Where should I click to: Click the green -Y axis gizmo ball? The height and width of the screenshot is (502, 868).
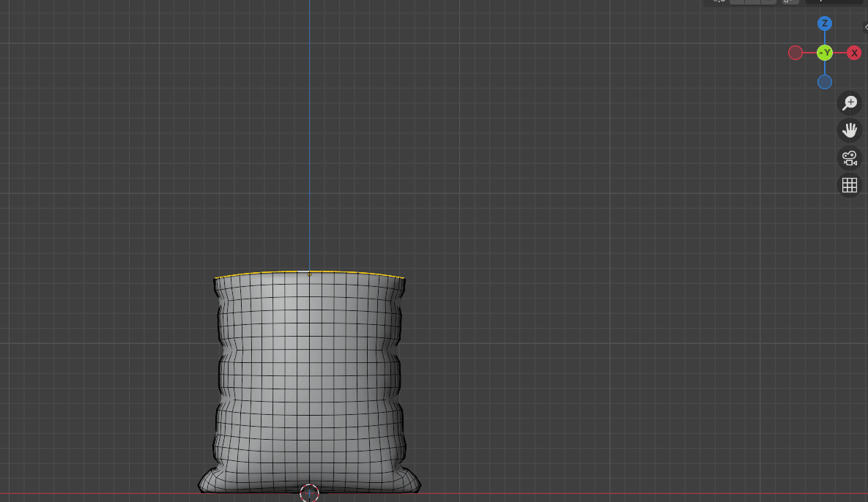pyautogui.click(x=825, y=53)
